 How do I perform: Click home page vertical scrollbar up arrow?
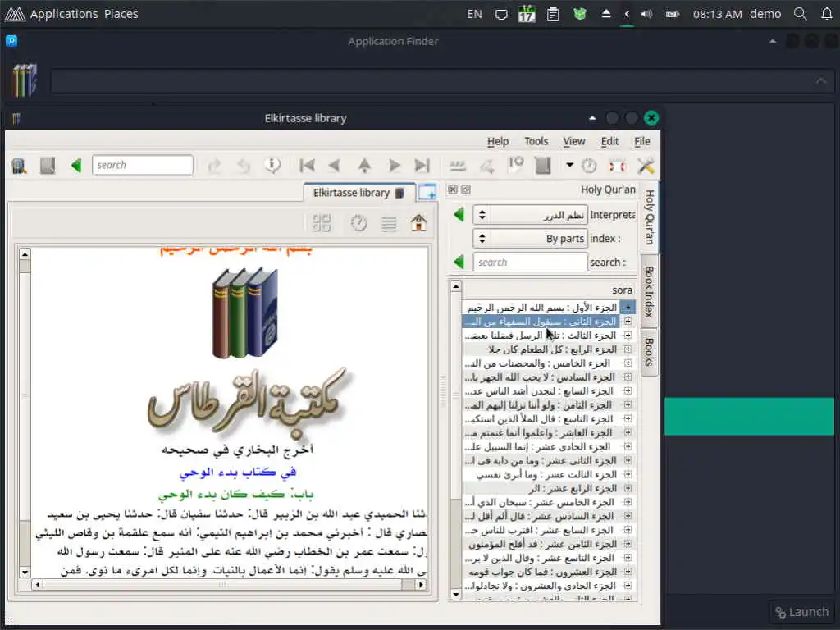click(25, 254)
